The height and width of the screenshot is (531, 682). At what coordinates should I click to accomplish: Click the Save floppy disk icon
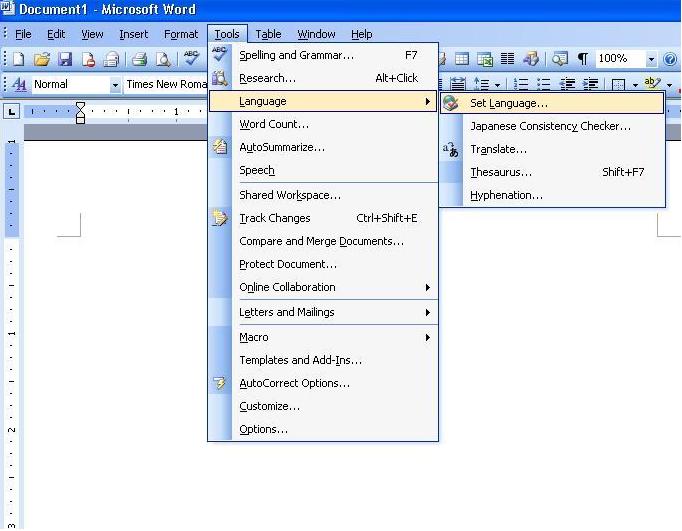tap(65, 60)
